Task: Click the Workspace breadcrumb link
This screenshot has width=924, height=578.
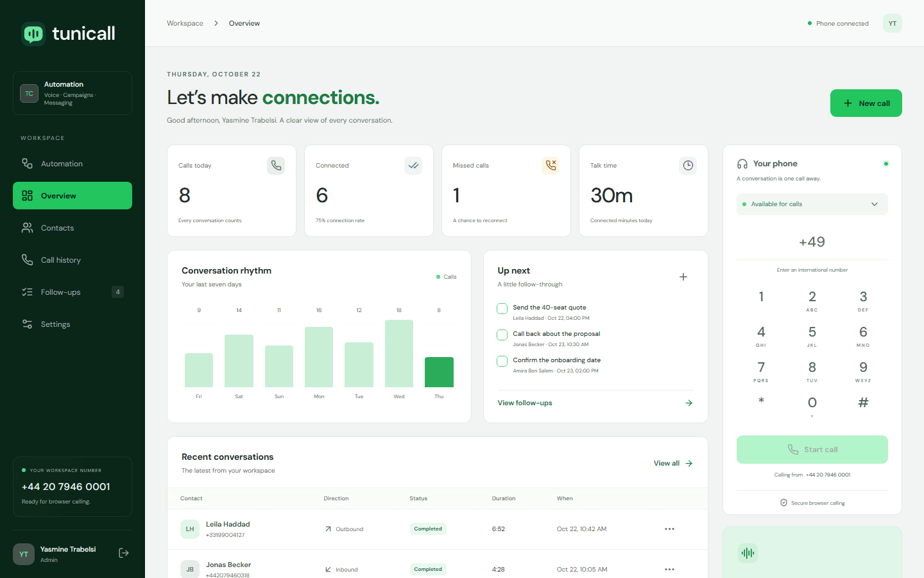Action: [x=185, y=23]
